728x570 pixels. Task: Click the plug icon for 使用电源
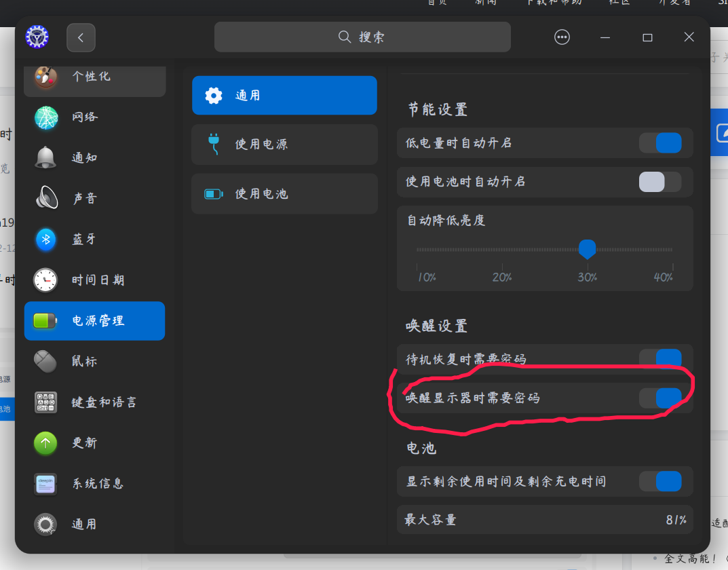[x=214, y=144]
